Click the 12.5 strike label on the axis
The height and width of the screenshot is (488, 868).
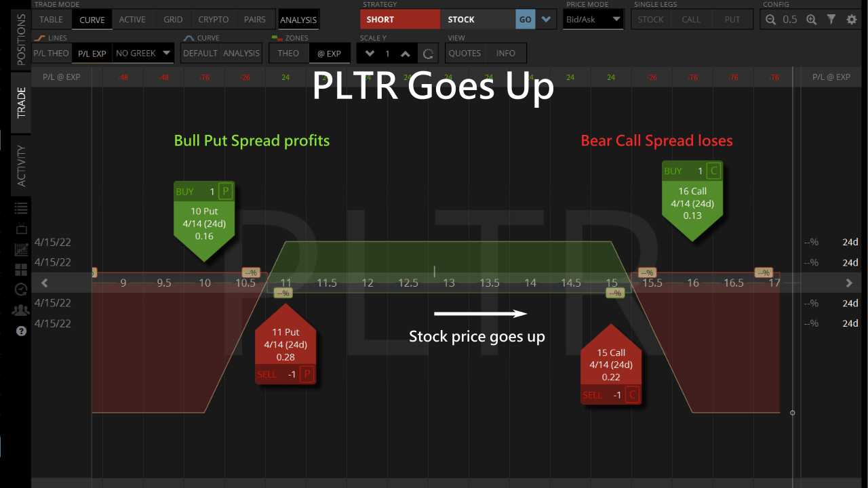click(408, 283)
